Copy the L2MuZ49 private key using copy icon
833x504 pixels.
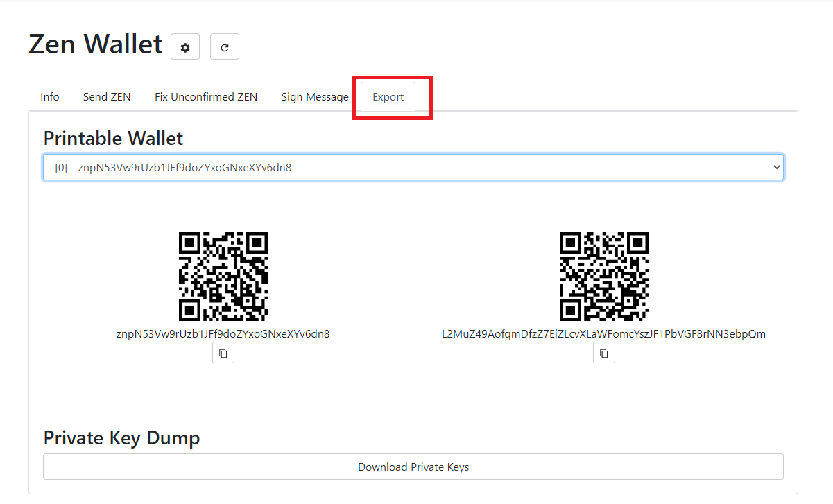pyautogui.click(x=604, y=353)
